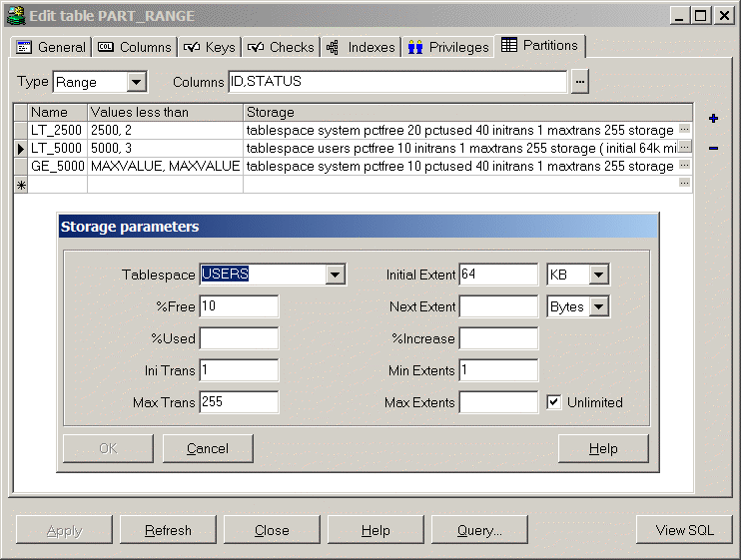741x560 pixels.
Task: Click LT_5000 storage text cell
Action: pos(460,149)
